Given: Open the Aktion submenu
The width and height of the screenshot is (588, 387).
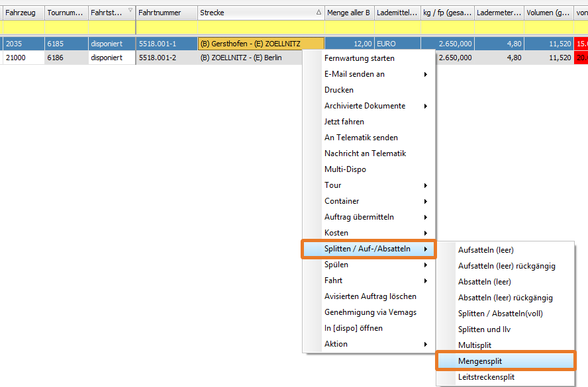Looking at the screenshot, I should [425, 344].
